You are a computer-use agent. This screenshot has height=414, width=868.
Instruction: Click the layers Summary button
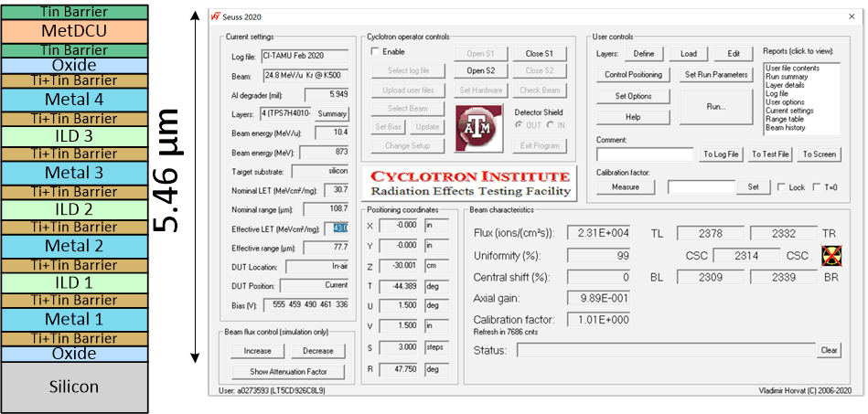click(x=333, y=113)
